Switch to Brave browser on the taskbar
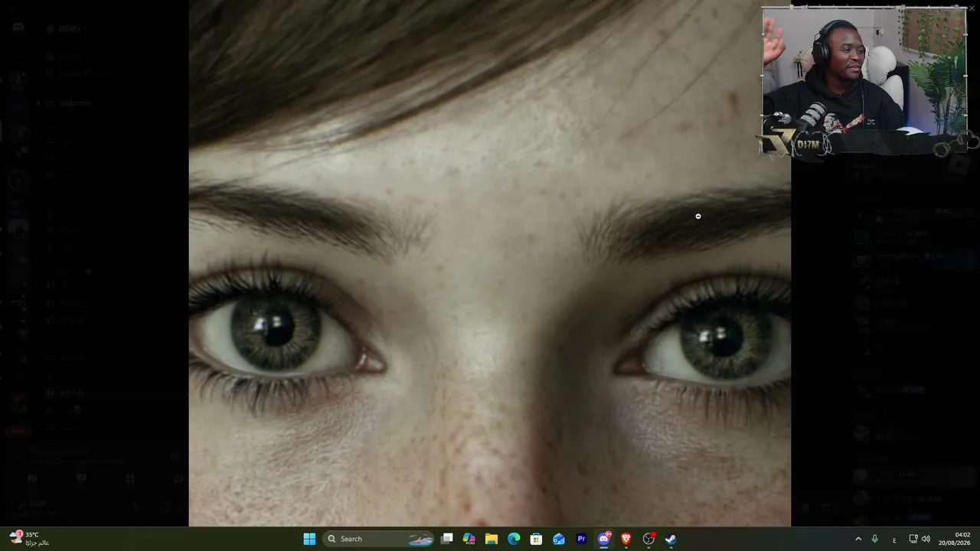 click(626, 539)
